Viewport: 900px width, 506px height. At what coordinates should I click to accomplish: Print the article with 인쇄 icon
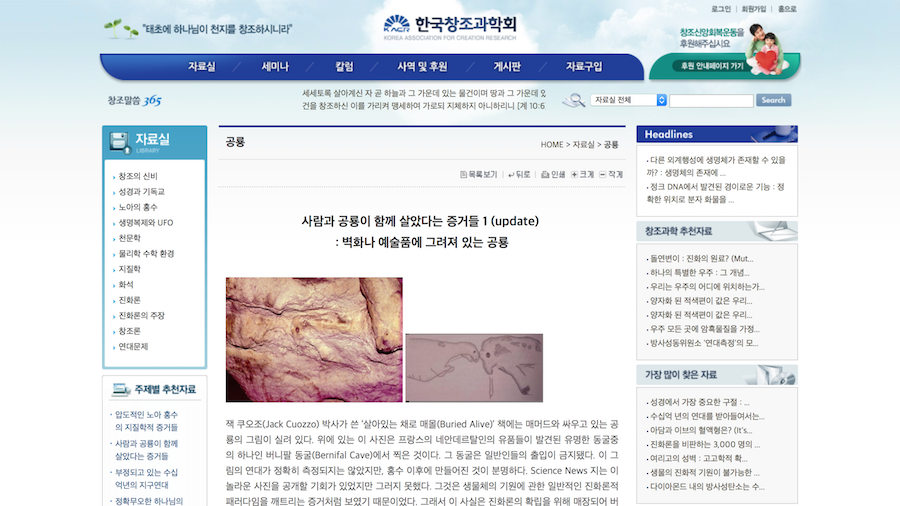[545, 174]
